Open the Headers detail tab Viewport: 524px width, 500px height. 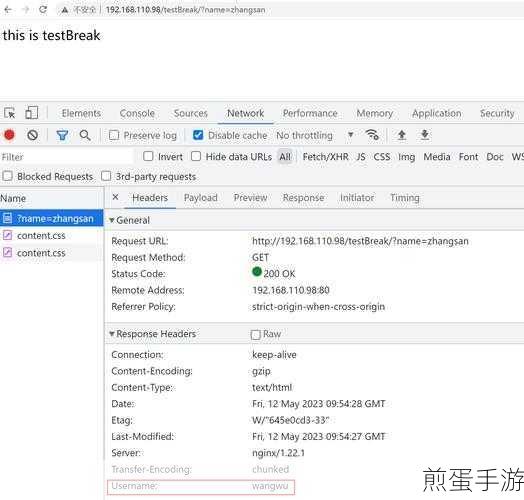click(150, 198)
